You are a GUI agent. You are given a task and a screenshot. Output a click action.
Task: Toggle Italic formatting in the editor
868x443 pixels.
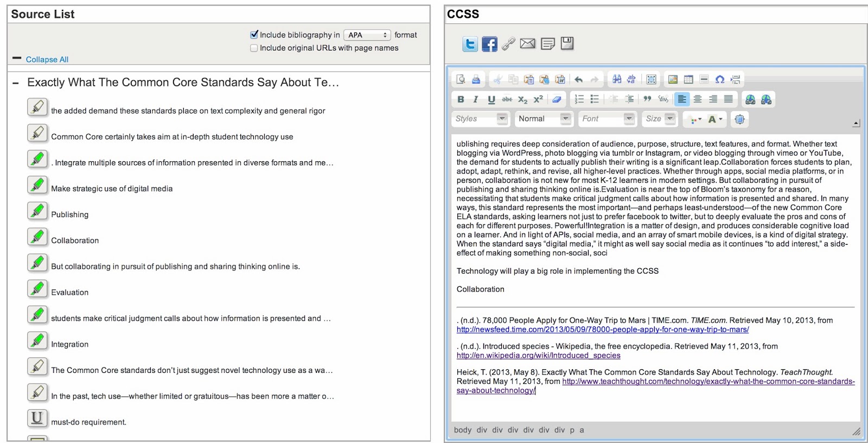pos(476,99)
